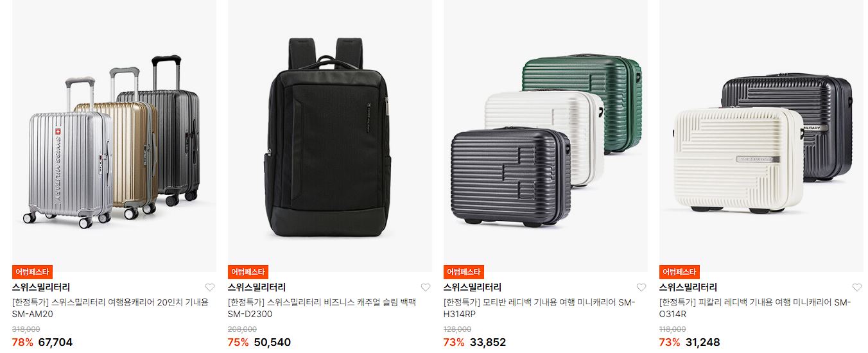This screenshot has height=353, width=868.
Task: View the white and navy ready bag photo
Action: 761,136
